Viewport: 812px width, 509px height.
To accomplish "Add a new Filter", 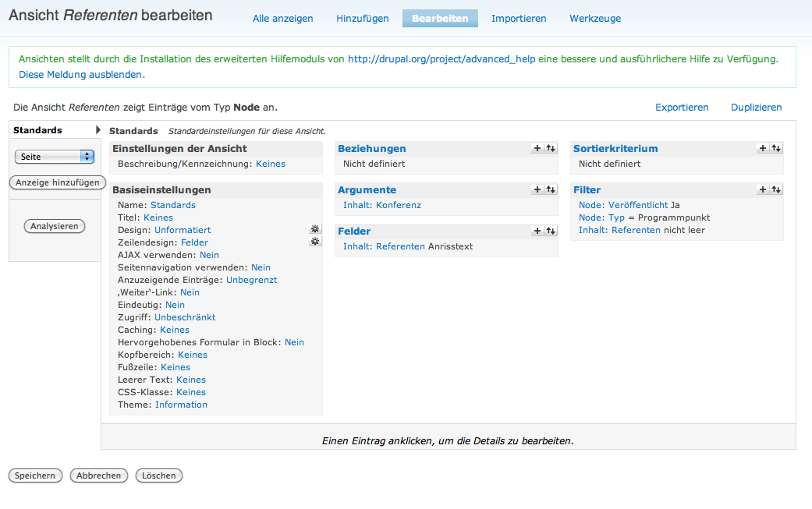I will (762, 189).
